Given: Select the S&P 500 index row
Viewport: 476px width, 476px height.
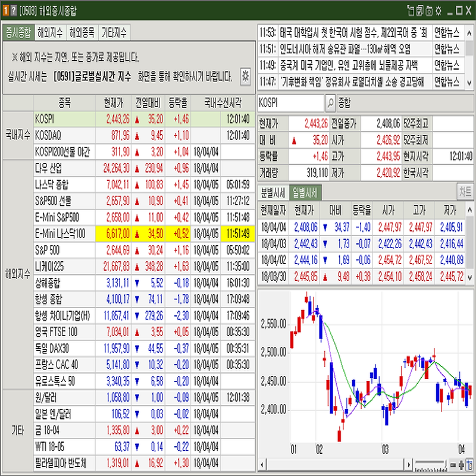Looking at the screenshot, I should click(144, 250).
